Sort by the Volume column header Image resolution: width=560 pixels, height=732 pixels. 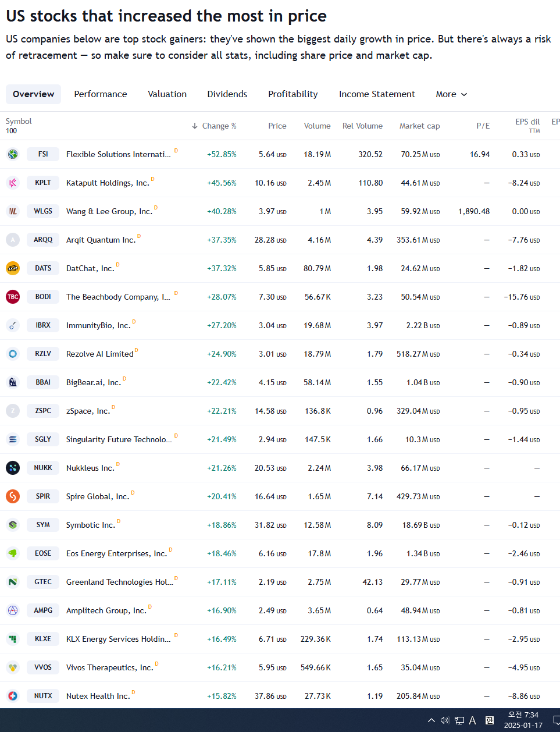317,126
